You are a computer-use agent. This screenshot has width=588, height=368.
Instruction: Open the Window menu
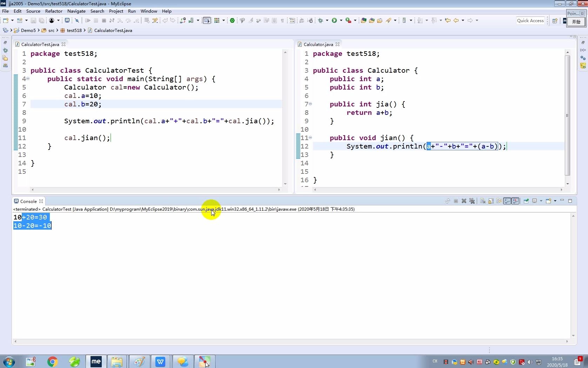pos(149,11)
